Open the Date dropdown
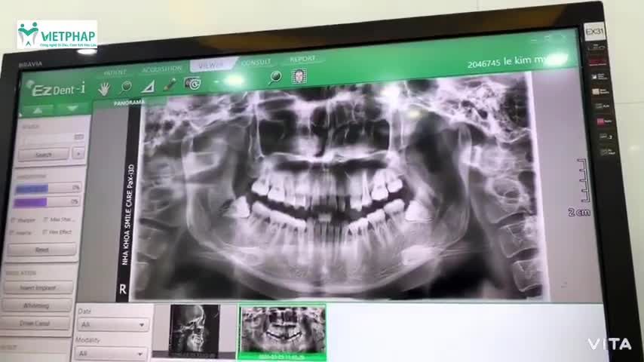The image size is (644, 362). [x=113, y=324]
